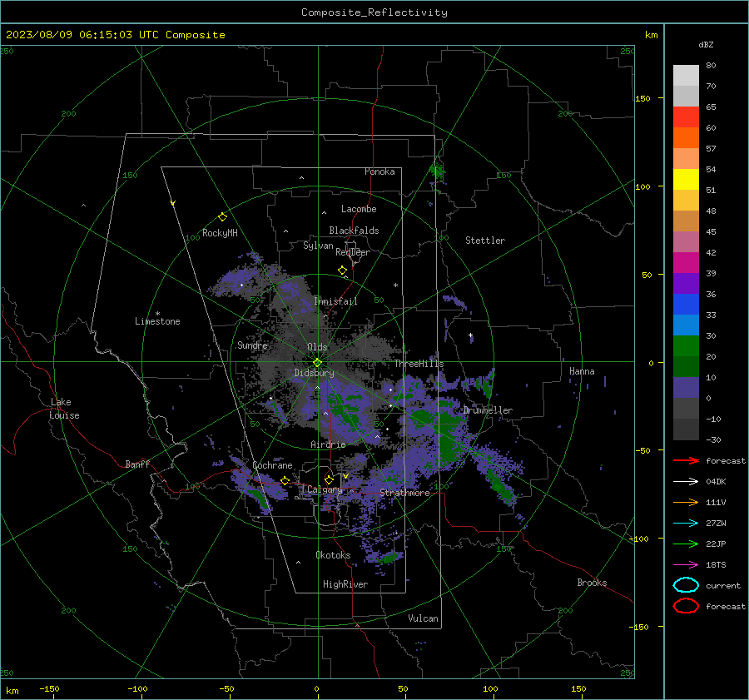The height and width of the screenshot is (700, 749).
Task: Click the Ponoka town label
Action: (379, 171)
